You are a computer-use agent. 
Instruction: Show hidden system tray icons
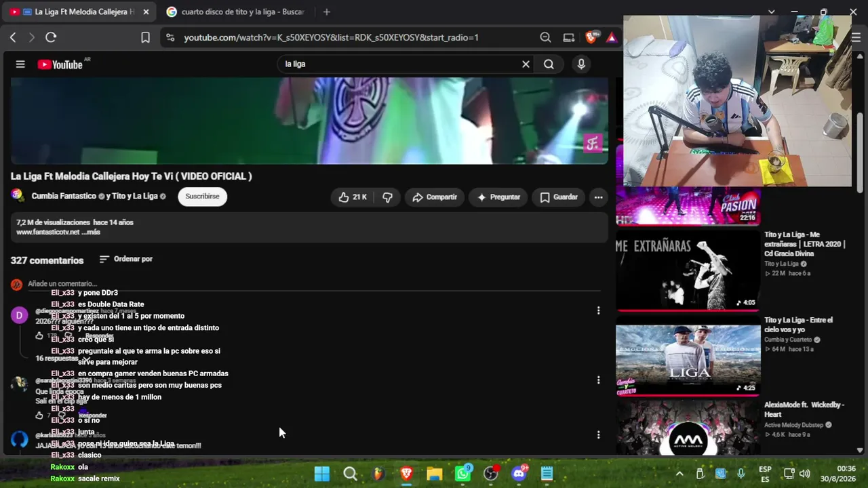679,474
